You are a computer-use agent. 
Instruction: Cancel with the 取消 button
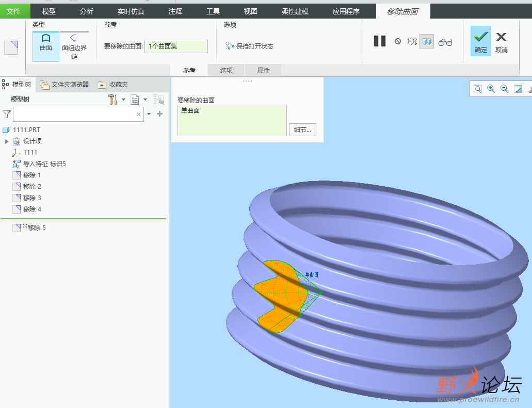[501, 42]
